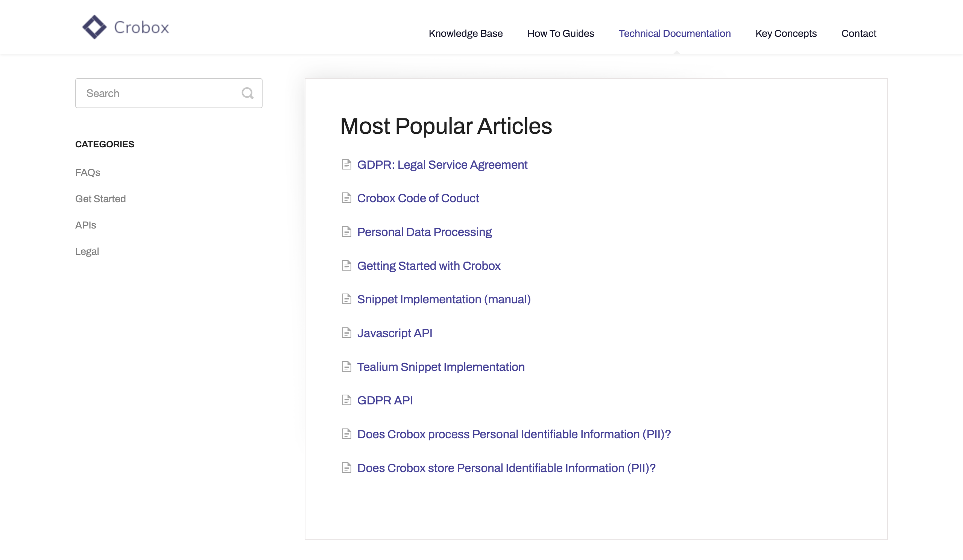This screenshot has height=560, width=963.
Task: Click document icon beside Does Crobox store PII
Action: tap(346, 468)
